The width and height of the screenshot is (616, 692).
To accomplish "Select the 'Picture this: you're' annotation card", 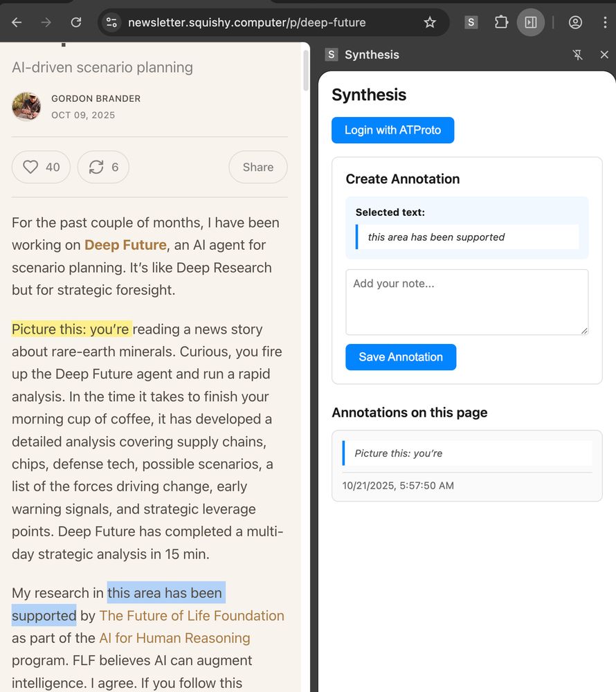I will 467,466.
